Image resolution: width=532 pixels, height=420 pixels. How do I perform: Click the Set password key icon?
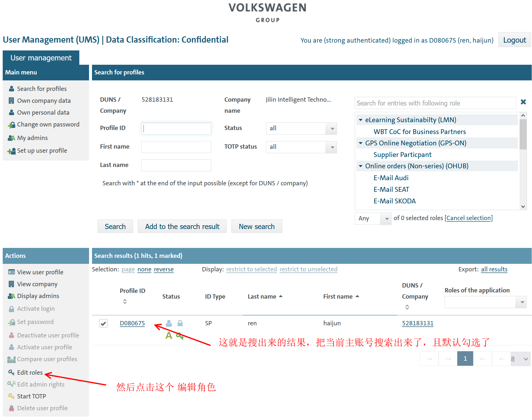click(x=11, y=322)
